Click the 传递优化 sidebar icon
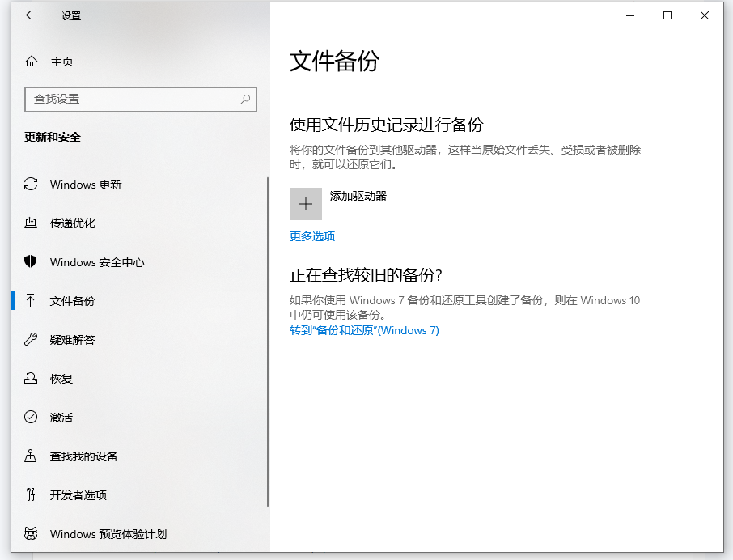Viewport: 733px width, 560px height. (31, 223)
